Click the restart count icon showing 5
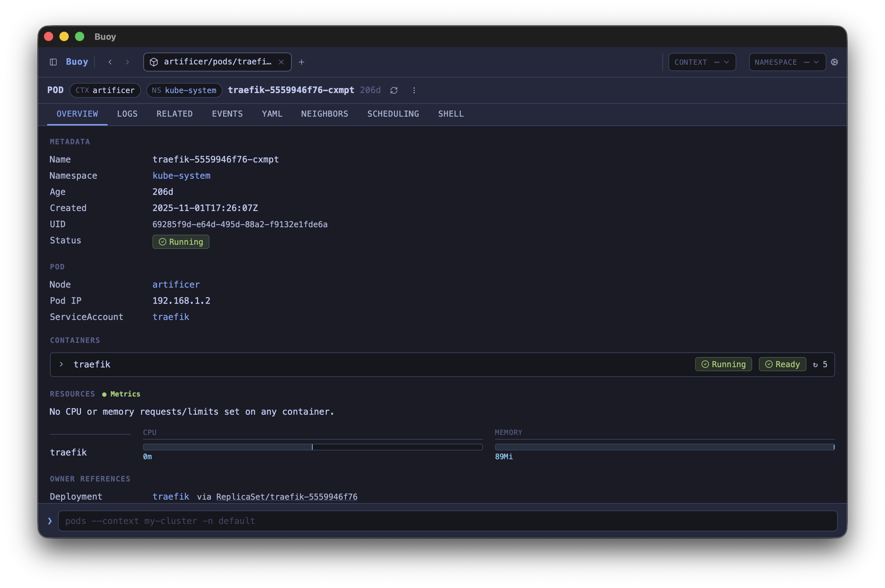 [820, 364]
